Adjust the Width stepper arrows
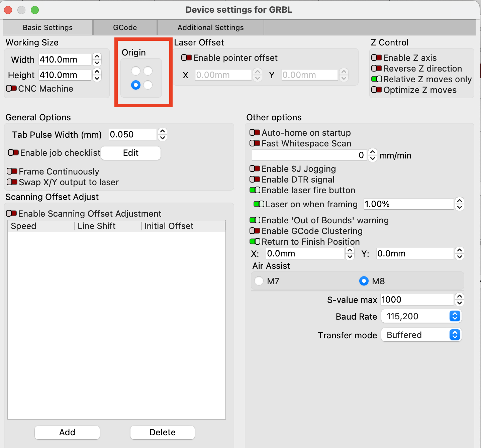 [x=97, y=60]
